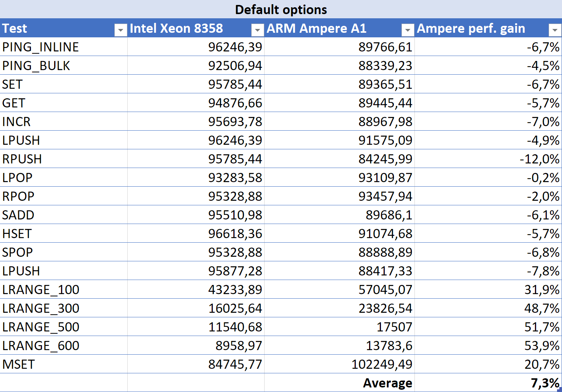Select Ampere value 13783,6

339,346
